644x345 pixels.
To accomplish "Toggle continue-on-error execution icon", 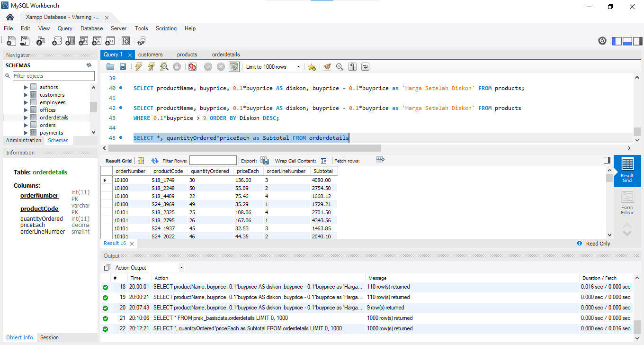I will (x=192, y=67).
